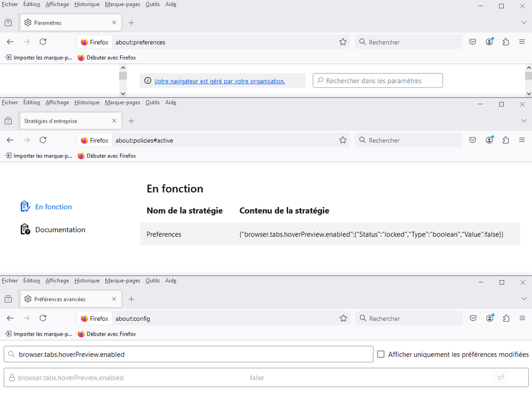Open Firefox View in the Préférences avancées window
This screenshot has height=399, width=532.
pyautogui.click(x=8, y=299)
